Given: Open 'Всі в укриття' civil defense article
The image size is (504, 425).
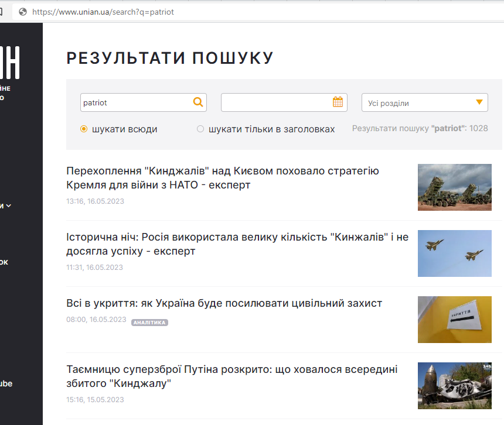Looking at the screenshot, I should click(224, 303).
